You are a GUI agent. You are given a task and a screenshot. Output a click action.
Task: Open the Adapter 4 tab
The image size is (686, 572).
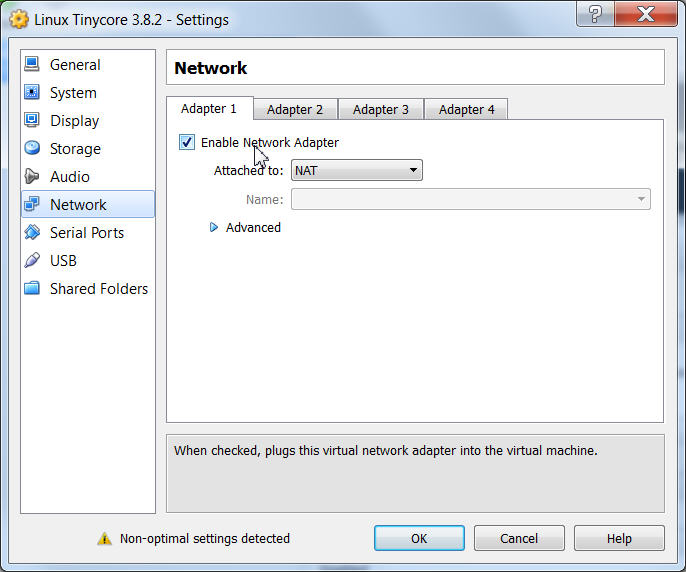pyautogui.click(x=467, y=110)
